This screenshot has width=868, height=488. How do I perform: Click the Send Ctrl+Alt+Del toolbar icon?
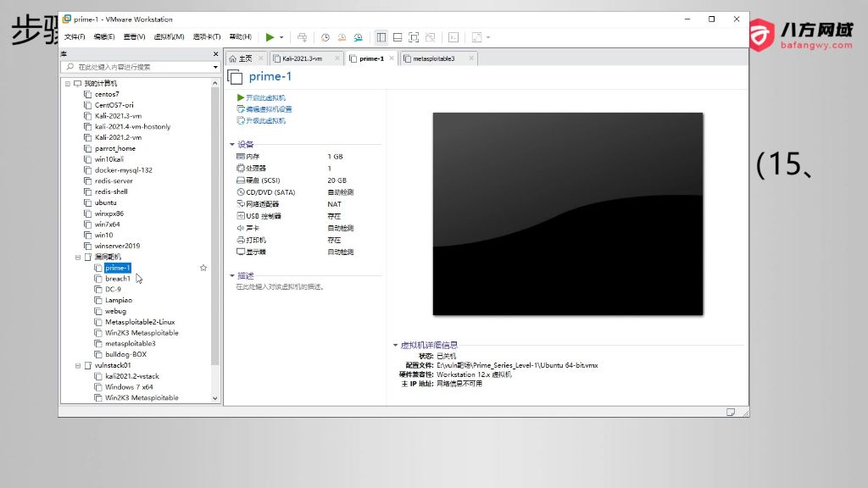coord(303,37)
